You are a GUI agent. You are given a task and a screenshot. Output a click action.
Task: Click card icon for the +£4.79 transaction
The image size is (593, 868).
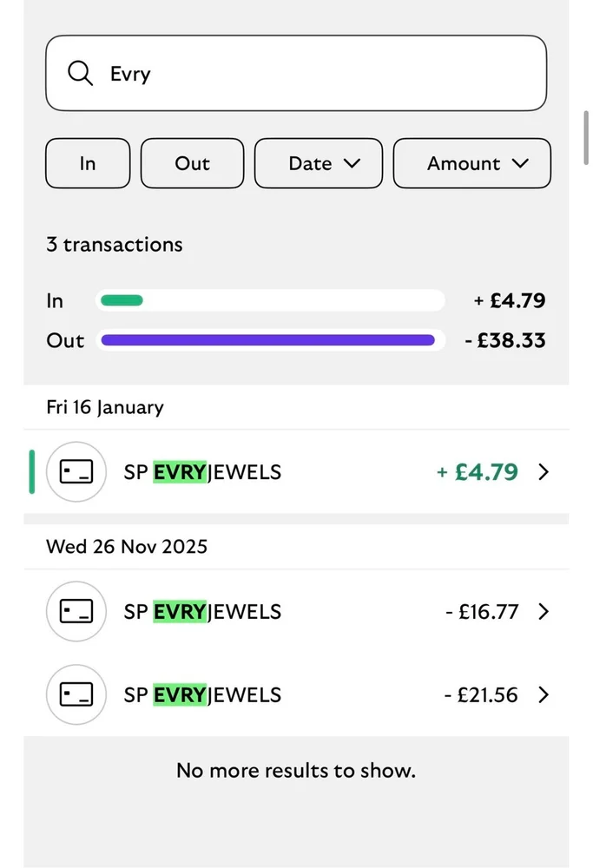point(76,471)
